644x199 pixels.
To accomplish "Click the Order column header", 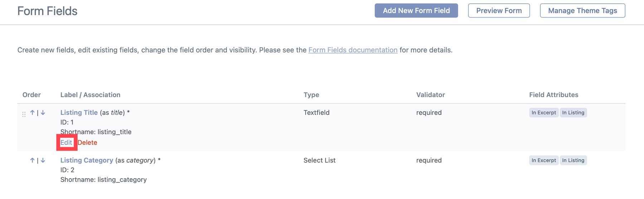I will [31, 95].
